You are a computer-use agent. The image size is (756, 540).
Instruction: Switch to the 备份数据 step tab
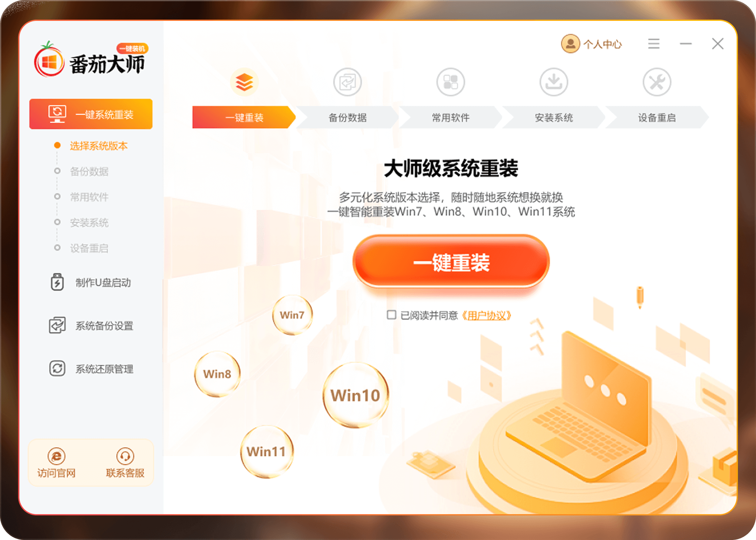click(x=347, y=117)
